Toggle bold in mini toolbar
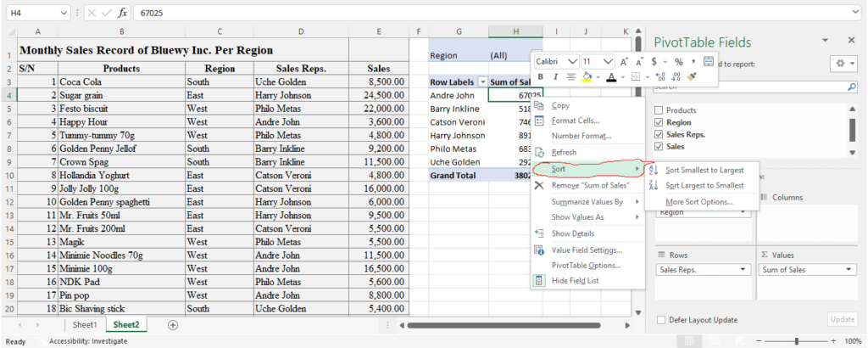 [540, 76]
